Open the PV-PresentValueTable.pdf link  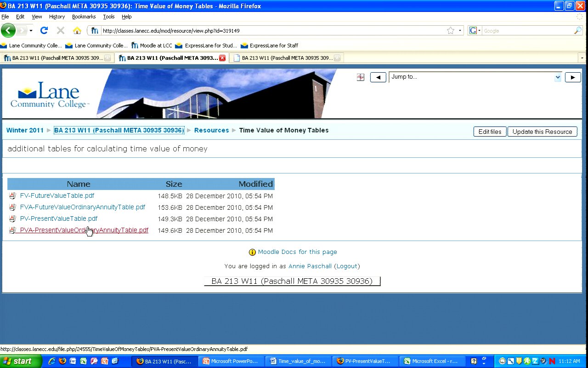pyautogui.click(x=59, y=219)
